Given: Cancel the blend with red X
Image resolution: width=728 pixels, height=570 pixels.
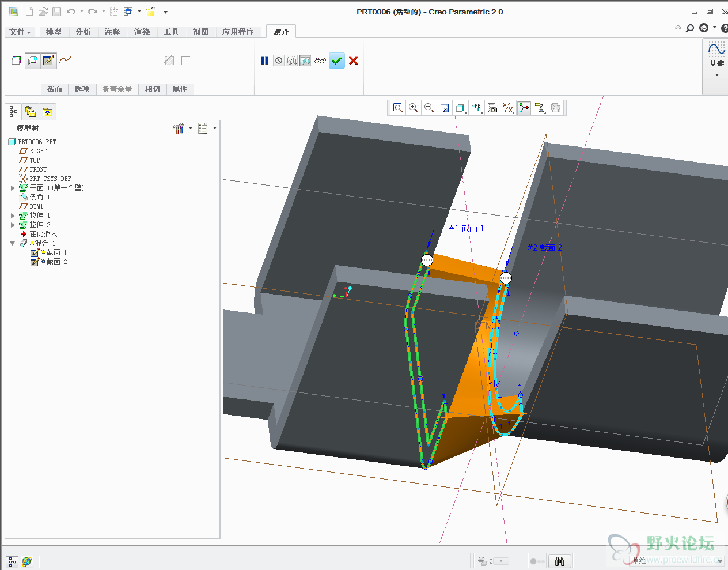Looking at the screenshot, I should [354, 61].
